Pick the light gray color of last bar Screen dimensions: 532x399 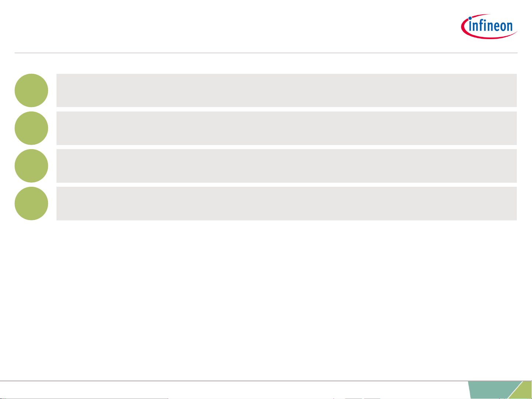tap(286, 203)
